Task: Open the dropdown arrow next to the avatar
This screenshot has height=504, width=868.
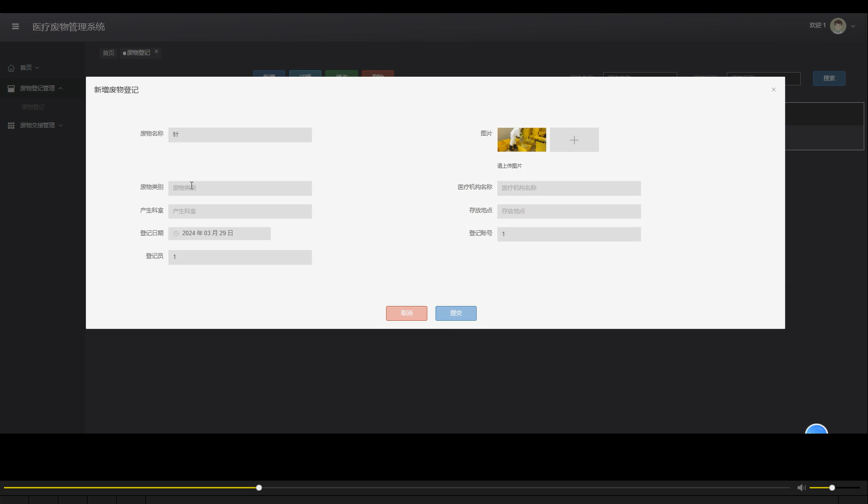Action: point(853,26)
